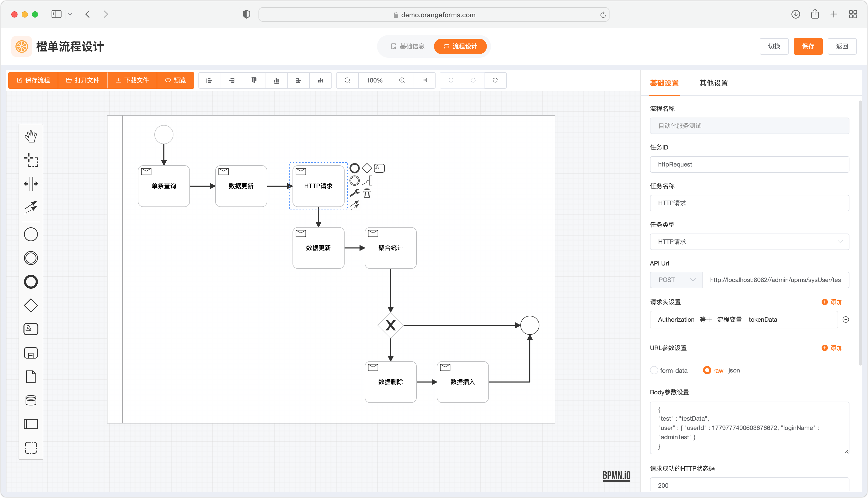Click the trash icon beside HTTP请求
Viewport: 868px width, 498px height.
(367, 194)
